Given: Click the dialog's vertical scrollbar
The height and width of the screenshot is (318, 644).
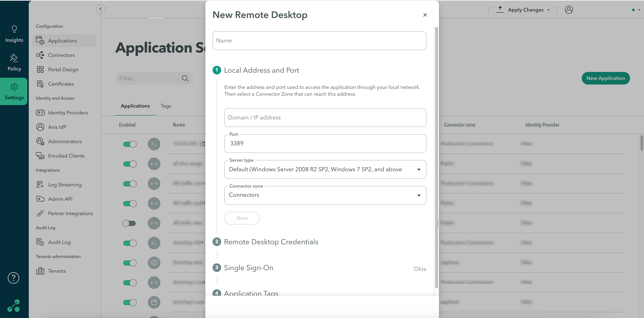Looking at the screenshot, I should (436, 158).
